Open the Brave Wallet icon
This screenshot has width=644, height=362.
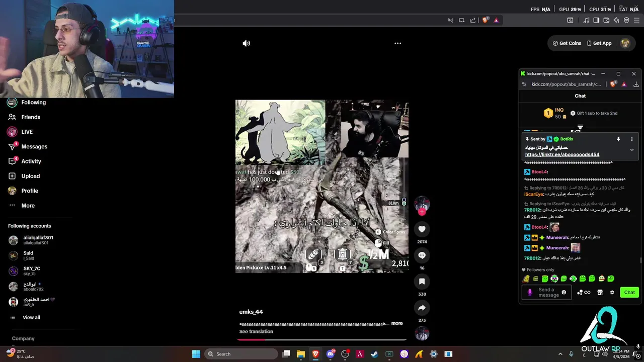(606, 20)
